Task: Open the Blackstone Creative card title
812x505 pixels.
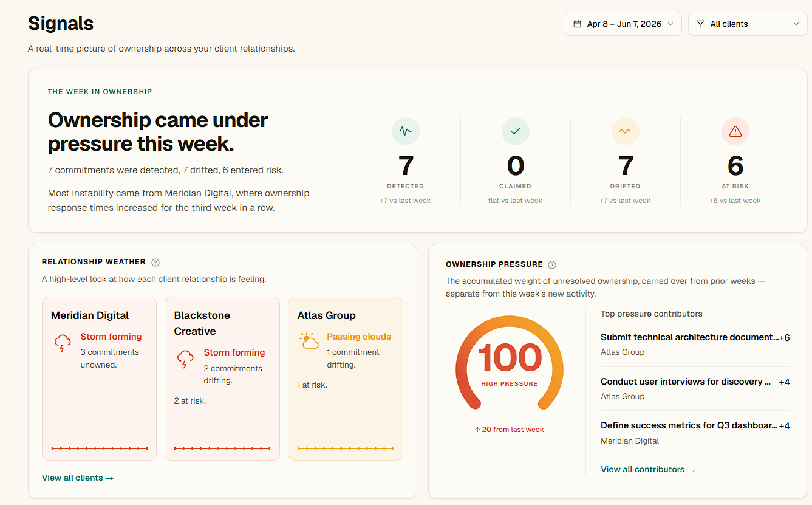Action: tap(203, 323)
